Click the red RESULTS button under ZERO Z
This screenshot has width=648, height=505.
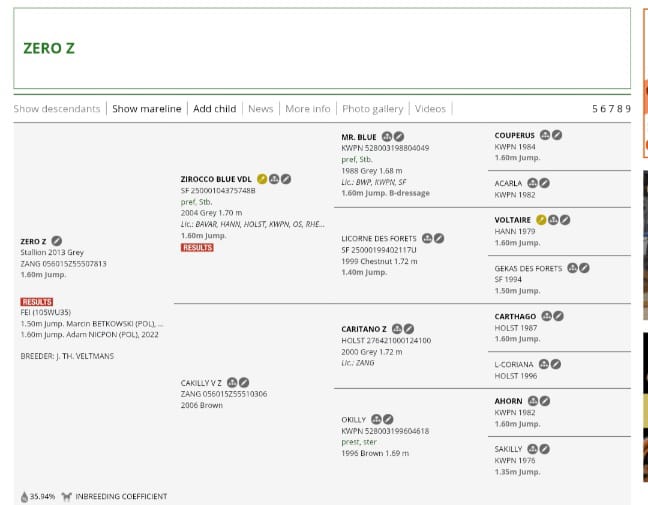(x=37, y=301)
